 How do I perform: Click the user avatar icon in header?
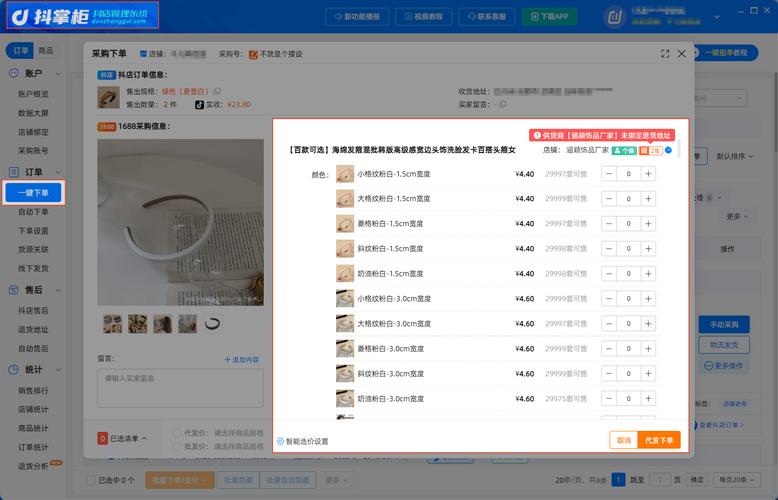point(615,17)
